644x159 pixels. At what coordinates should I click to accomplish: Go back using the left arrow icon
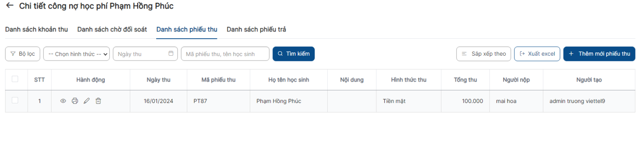pyautogui.click(x=10, y=6)
